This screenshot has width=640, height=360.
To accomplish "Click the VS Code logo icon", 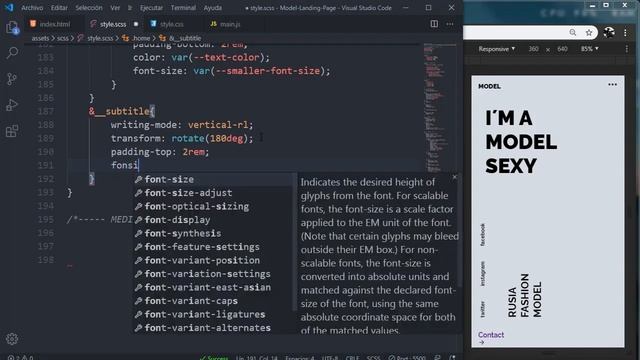I will coord(9,7).
